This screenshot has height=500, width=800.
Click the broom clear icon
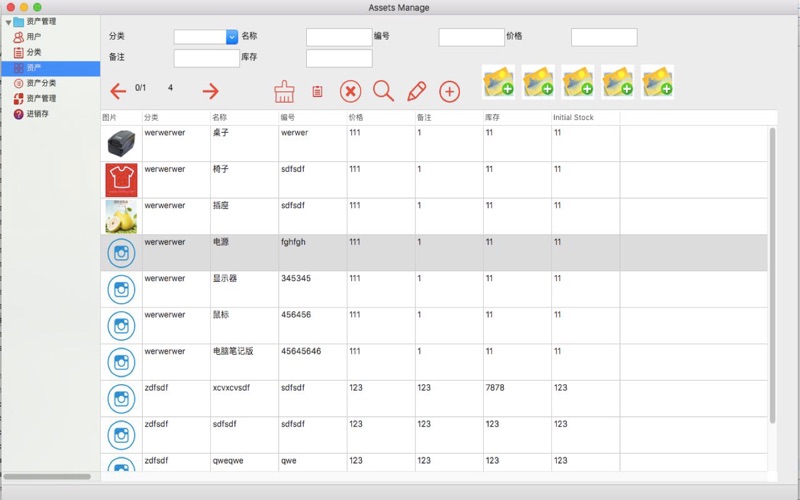[x=284, y=92]
